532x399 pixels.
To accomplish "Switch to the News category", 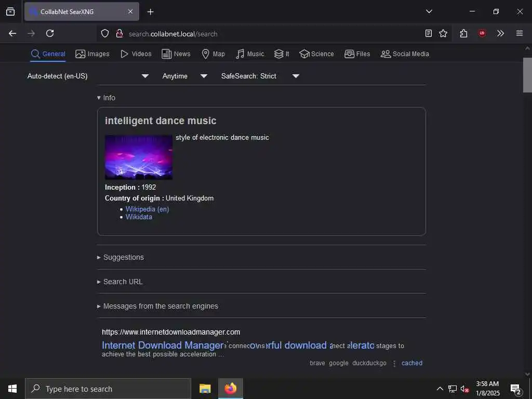I will tap(176, 54).
